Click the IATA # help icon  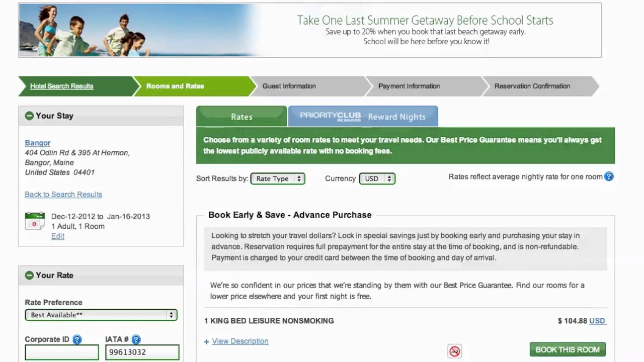pyautogui.click(x=136, y=339)
